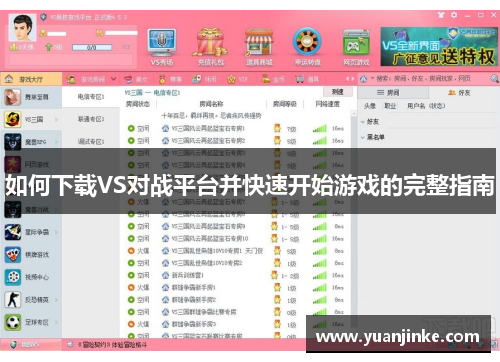
Task: Click the speaker icon in the bottom bar
Action: click(70, 344)
